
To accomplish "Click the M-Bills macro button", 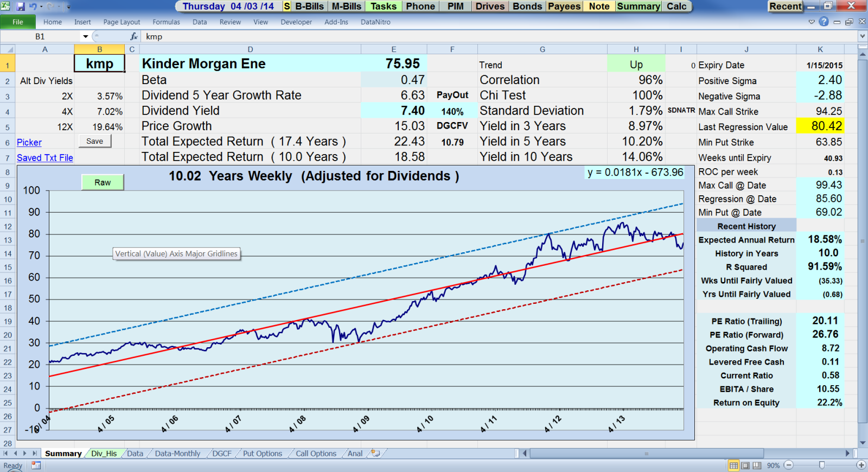I will (x=346, y=7).
